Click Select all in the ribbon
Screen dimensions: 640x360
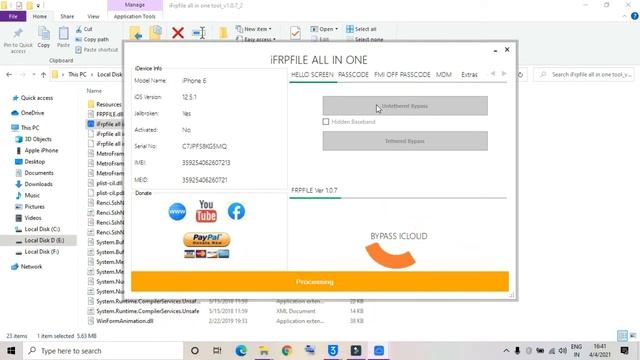tap(361, 29)
